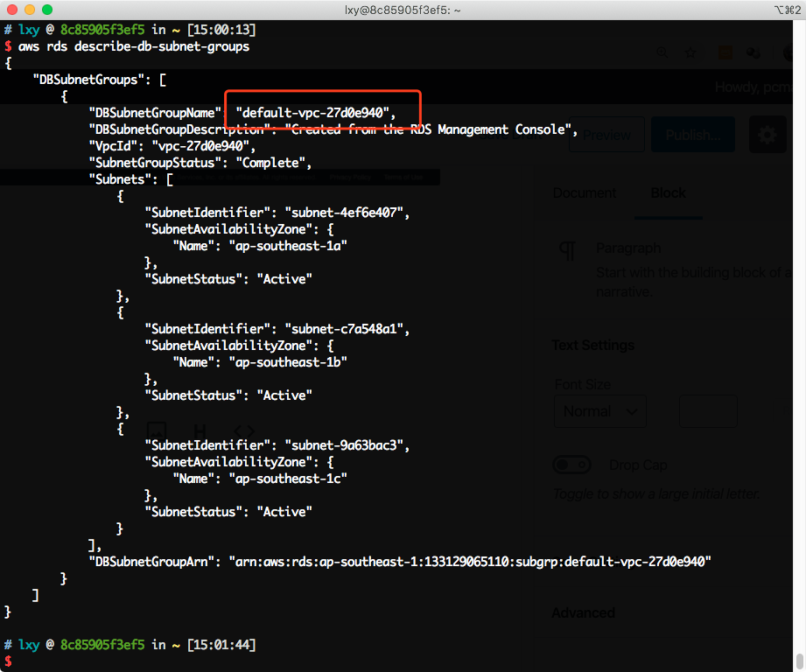Viewport: 806px width, 672px height.
Task: Expand the Advanced section
Action: point(583,612)
